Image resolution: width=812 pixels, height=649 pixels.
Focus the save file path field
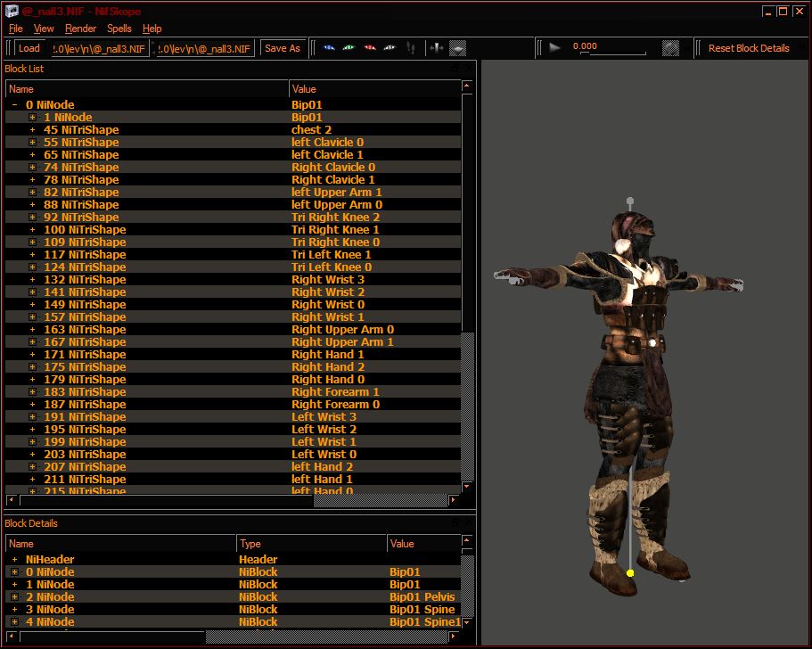pyautogui.click(x=205, y=48)
